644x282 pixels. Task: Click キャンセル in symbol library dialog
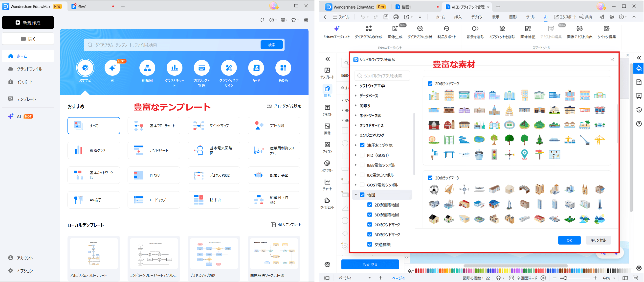tap(598, 240)
